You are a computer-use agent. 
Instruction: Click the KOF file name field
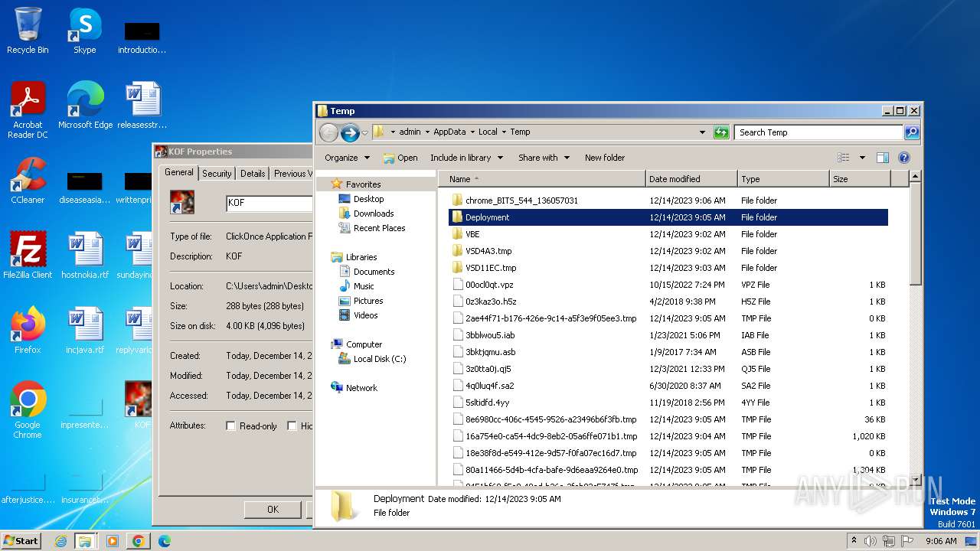click(269, 204)
